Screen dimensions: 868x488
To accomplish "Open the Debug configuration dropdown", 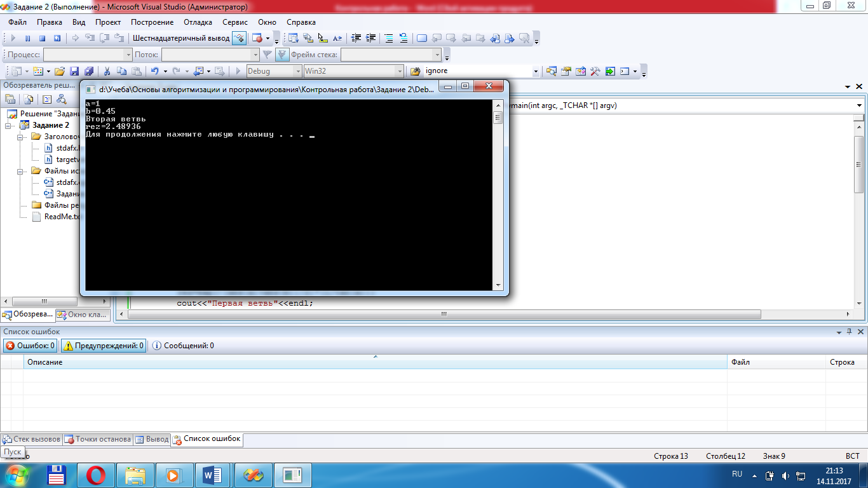I will click(x=297, y=71).
